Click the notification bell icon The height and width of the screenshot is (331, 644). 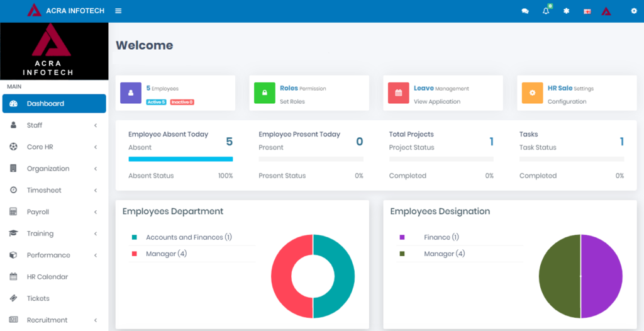tap(546, 11)
